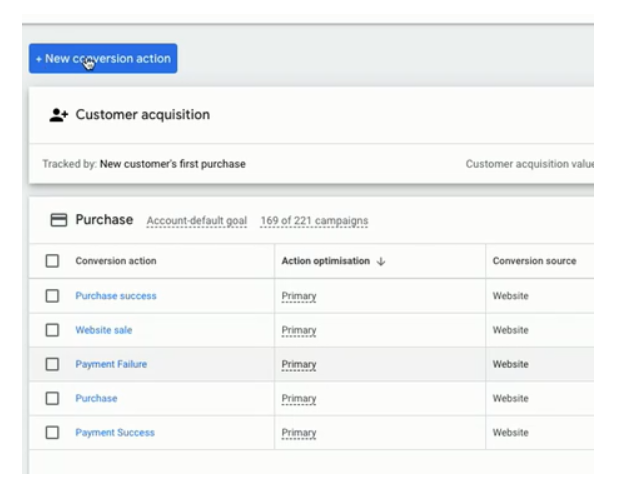Click Website in the Payment Success row
Screen dimensions: 618x485
coord(510,433)
